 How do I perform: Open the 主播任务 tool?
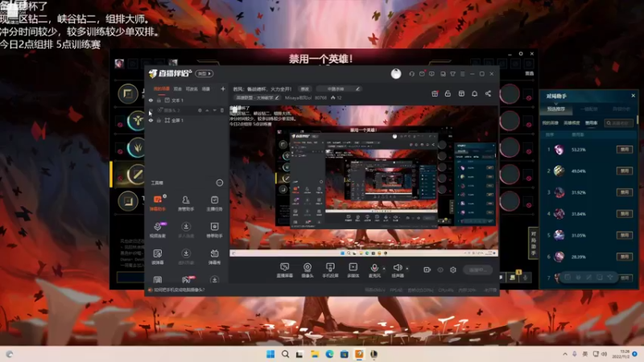[214, 203]
